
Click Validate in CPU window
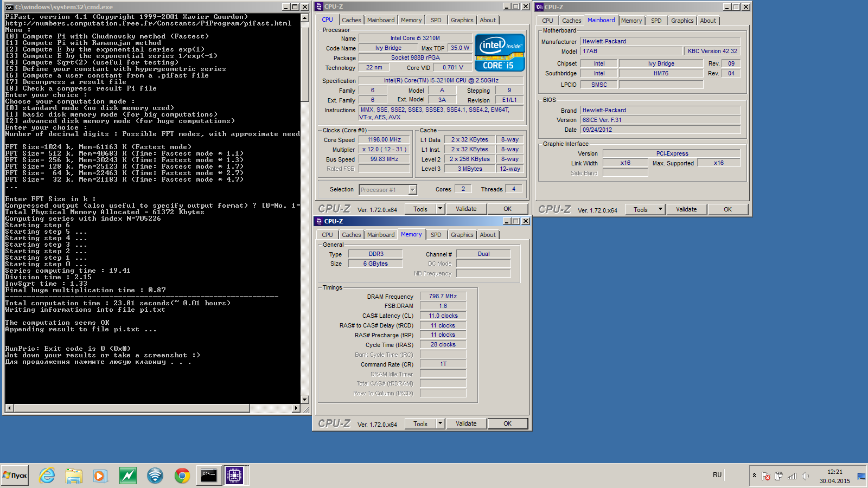(x=466, y=209)
